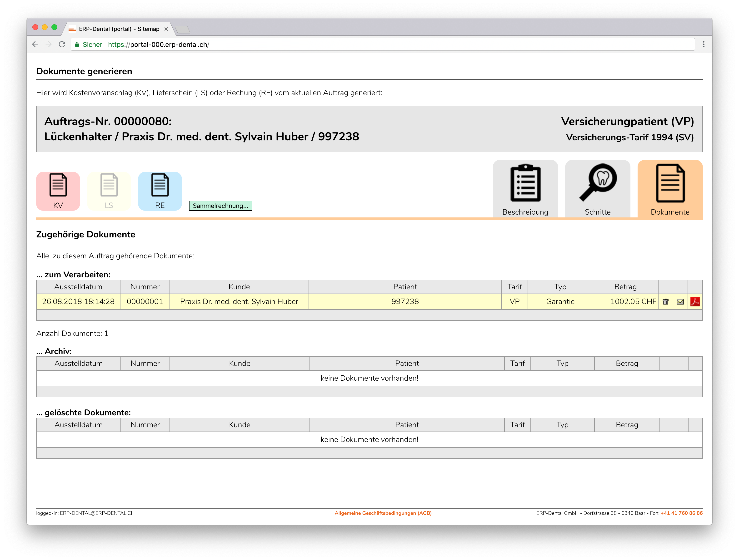
Task: Click Nummer header in gelöschte Dokumente table
Action: coord(145,424)
